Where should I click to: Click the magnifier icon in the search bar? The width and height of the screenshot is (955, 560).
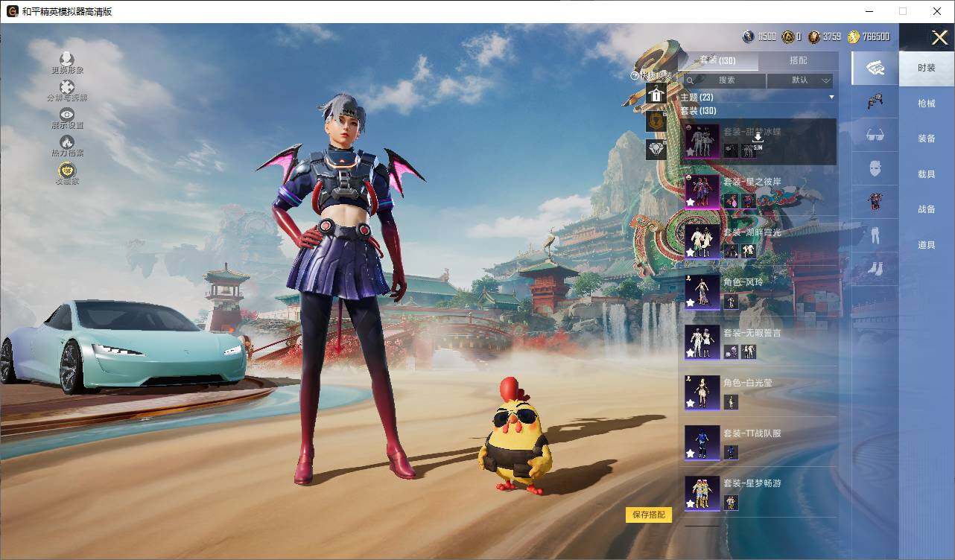point(691,80)
